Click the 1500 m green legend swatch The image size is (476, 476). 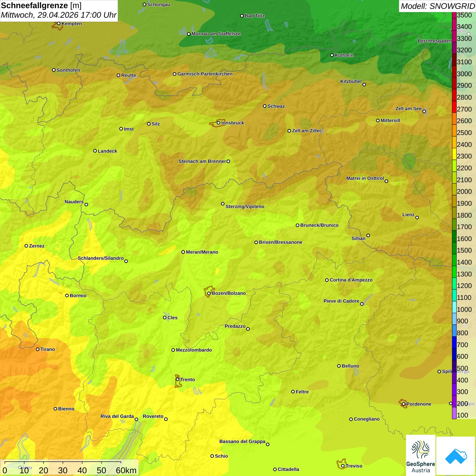coord(454,248)
